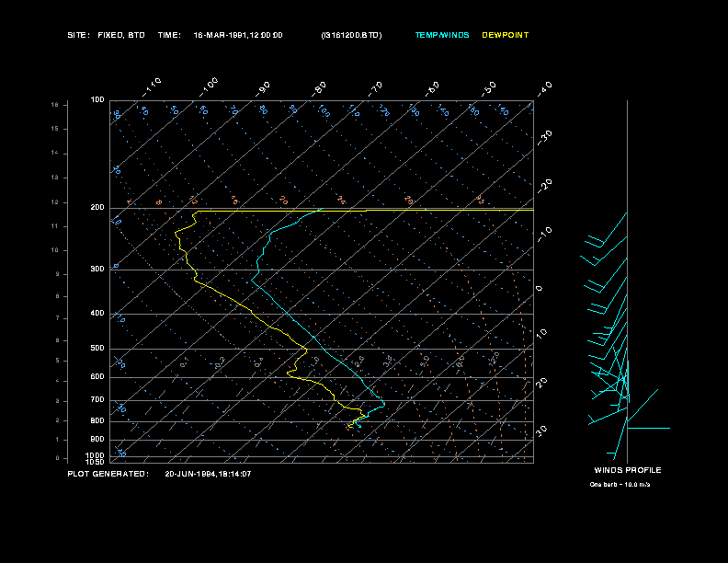Select the 'FIXED, BTD' site name
Image resolution: width=728 pixels, height=563 pixels.
pyautogui.click(x=121, y=35)
